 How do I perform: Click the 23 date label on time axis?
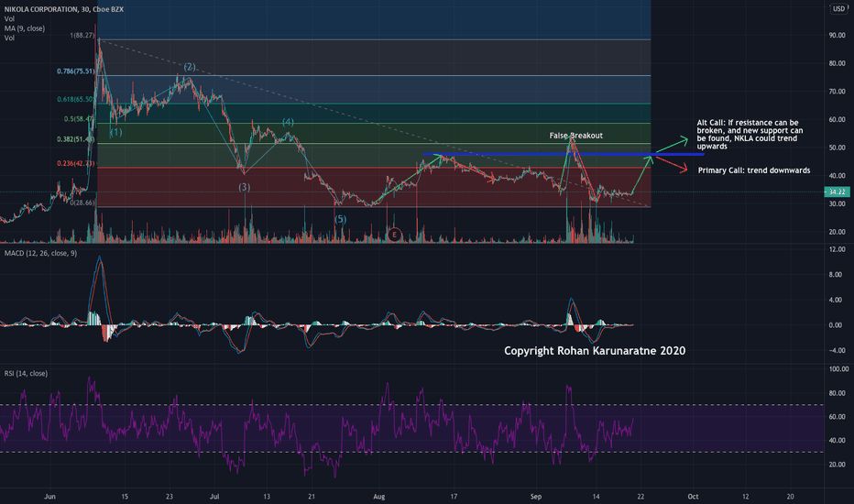point(170,497)
